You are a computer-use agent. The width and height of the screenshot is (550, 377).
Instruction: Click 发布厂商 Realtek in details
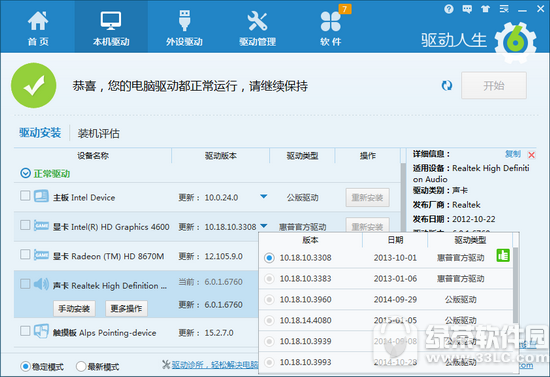447,205
